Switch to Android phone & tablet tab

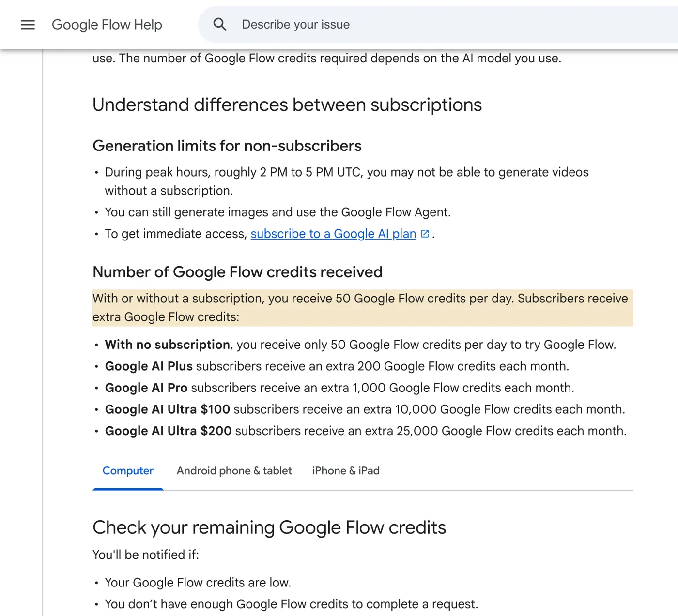pyautogui.click(x=234, y=471)
